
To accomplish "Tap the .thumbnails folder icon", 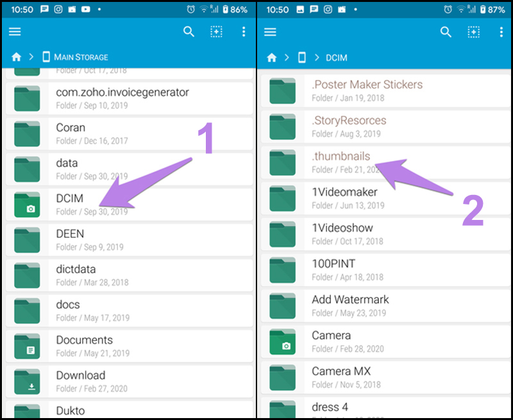I will click(x=282, y=163).
